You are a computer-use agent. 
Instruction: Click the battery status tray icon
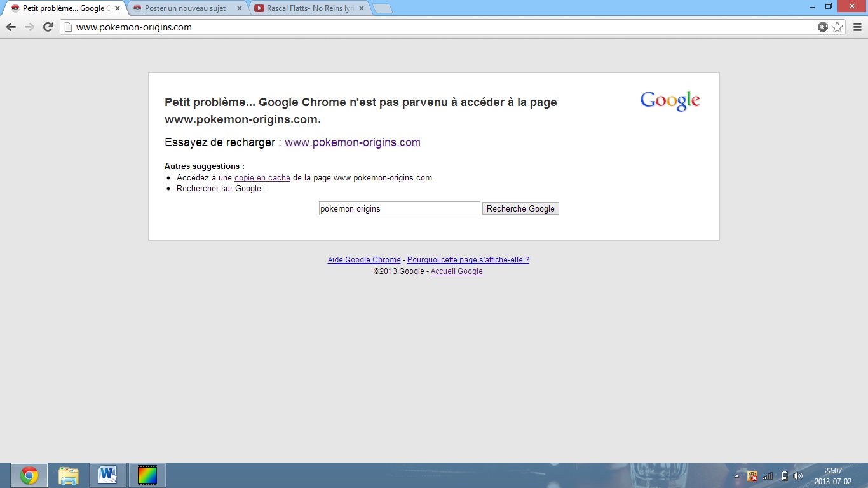click(x=784, y=476)
